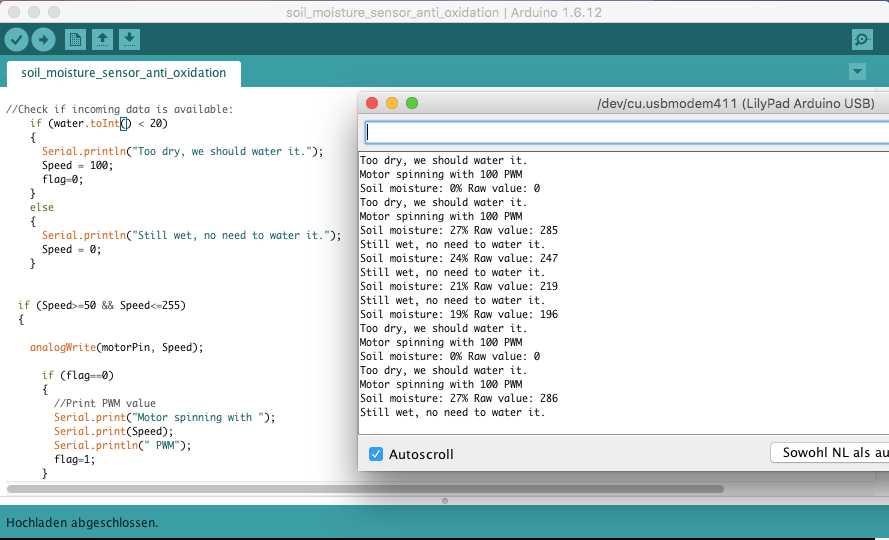Close the serial monitor with the red button
Viewport: 889px width, 540px height.
point(372,103)
